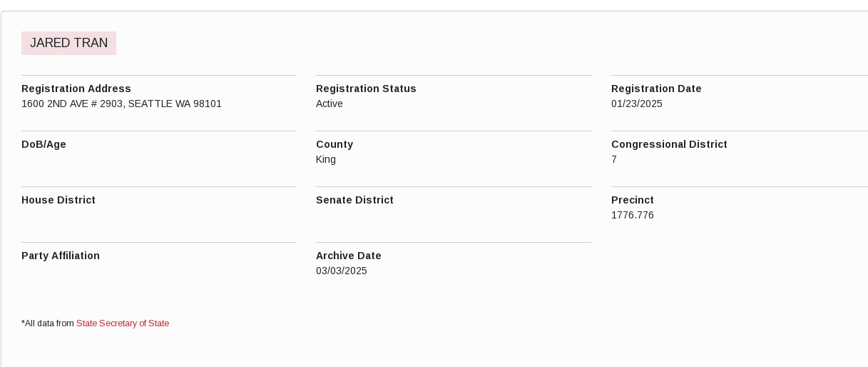Select the Active status value
Viewport: 868px width, 367px height.
coord(330,104)
